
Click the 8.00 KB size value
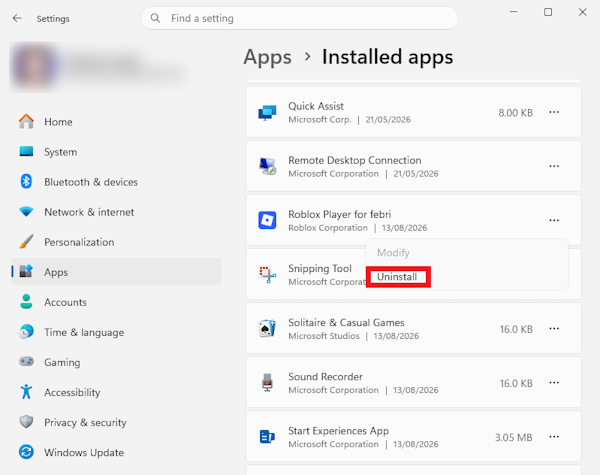click(515, 113)
